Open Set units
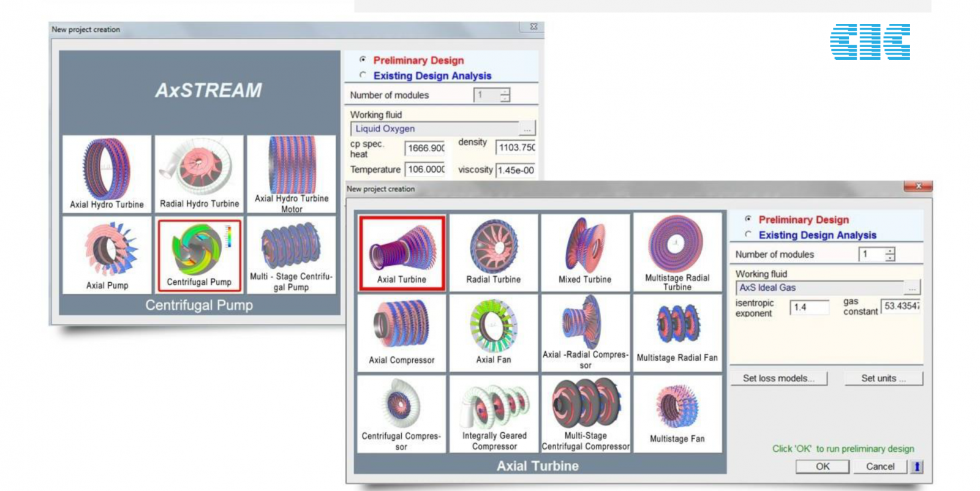Screen dimensions: 980x491 tap(883, 378)
